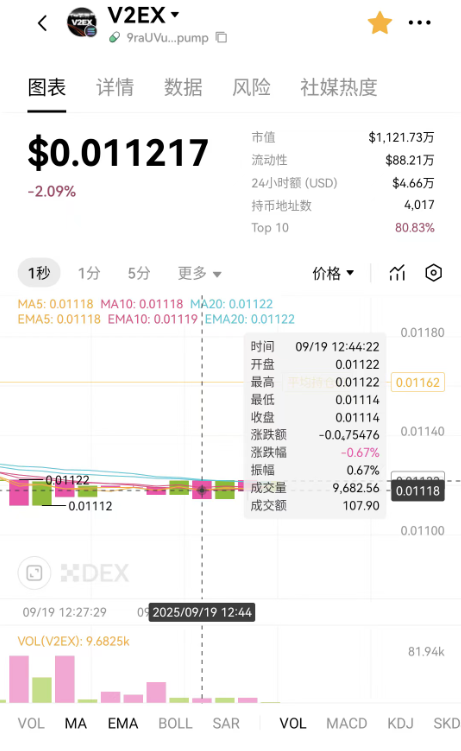Screen dimensions: 461x751
Task: Click the 0.01162 average price marker
Action: pos(418,382)
